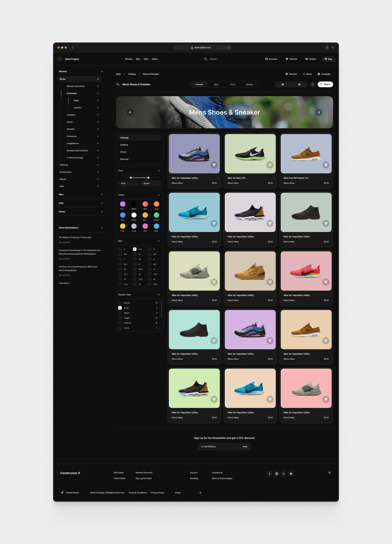Screen dimensions: 392x544
Task: Click the Complain info icon
Action: click(319, 74)
